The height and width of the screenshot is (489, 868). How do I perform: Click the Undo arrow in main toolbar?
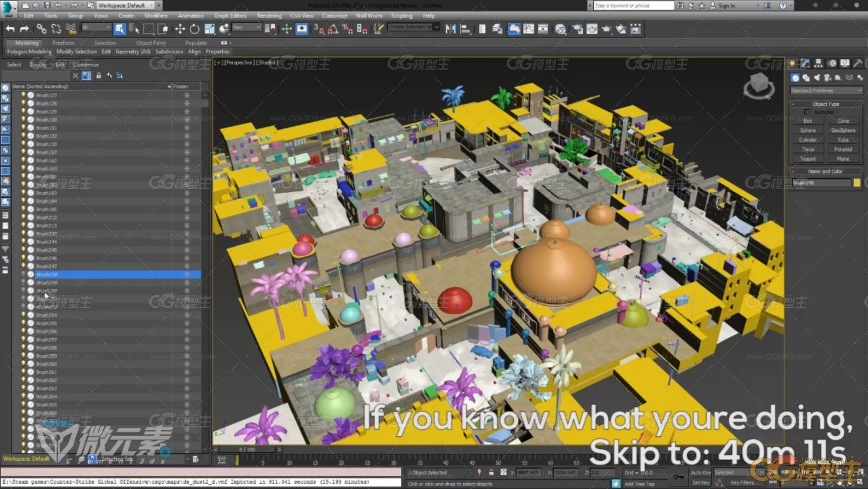[10, 29]
